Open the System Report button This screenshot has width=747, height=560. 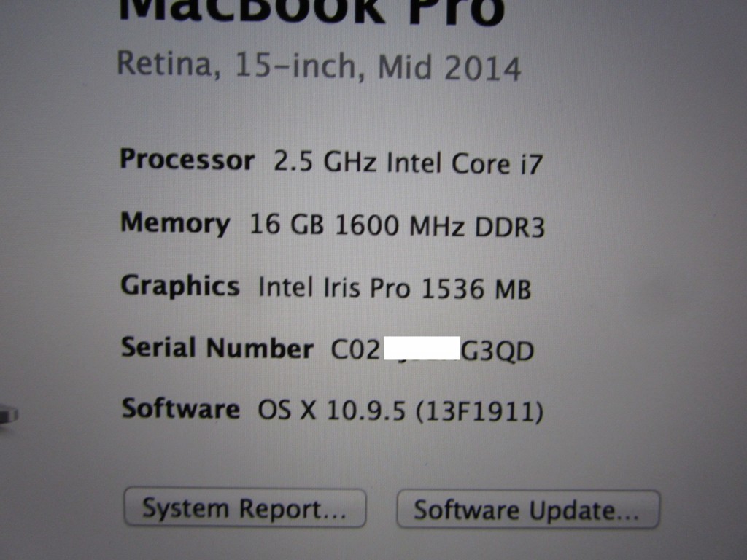coord(245,507)
